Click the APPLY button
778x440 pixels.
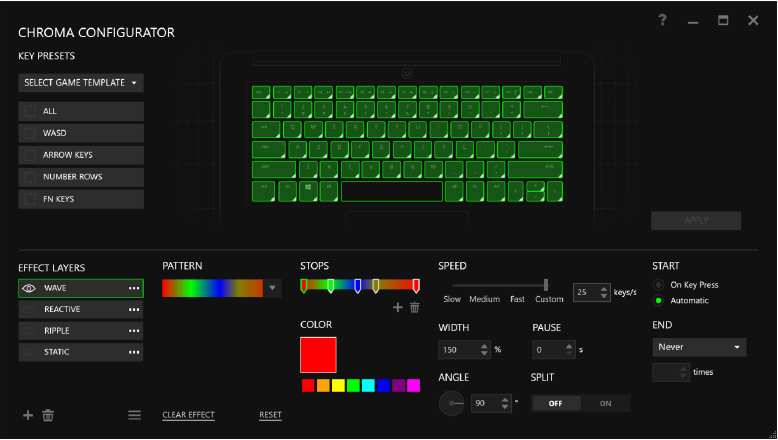click(x=696, y=221)
